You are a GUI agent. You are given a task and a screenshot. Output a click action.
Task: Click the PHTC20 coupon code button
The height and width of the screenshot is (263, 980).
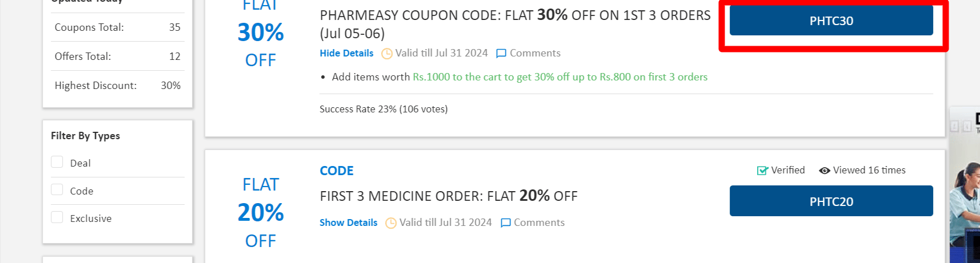pyautogui.click(x=831, y=201)
